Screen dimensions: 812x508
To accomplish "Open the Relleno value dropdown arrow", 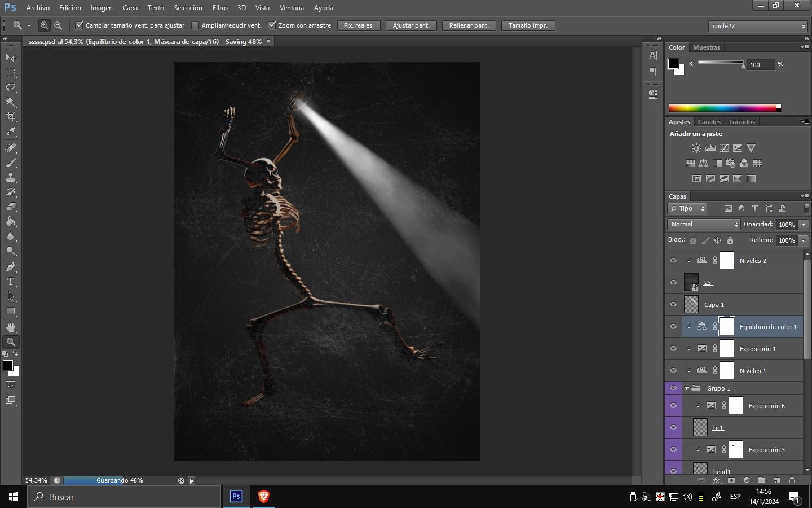I will pyautogui.click(x=804, y=240).
